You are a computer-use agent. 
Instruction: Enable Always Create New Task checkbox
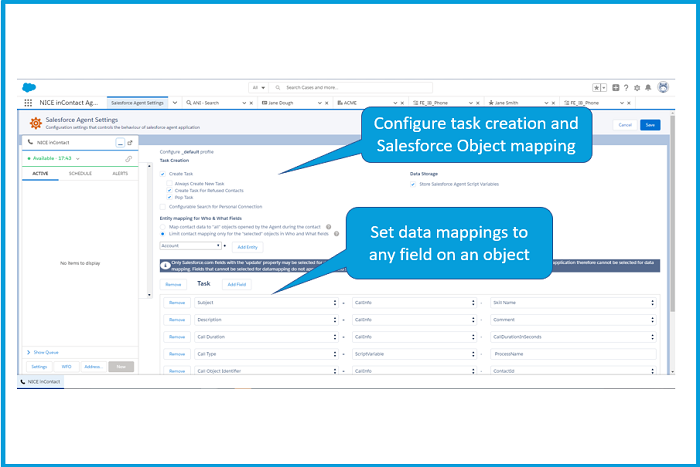[x=170, y=184]
